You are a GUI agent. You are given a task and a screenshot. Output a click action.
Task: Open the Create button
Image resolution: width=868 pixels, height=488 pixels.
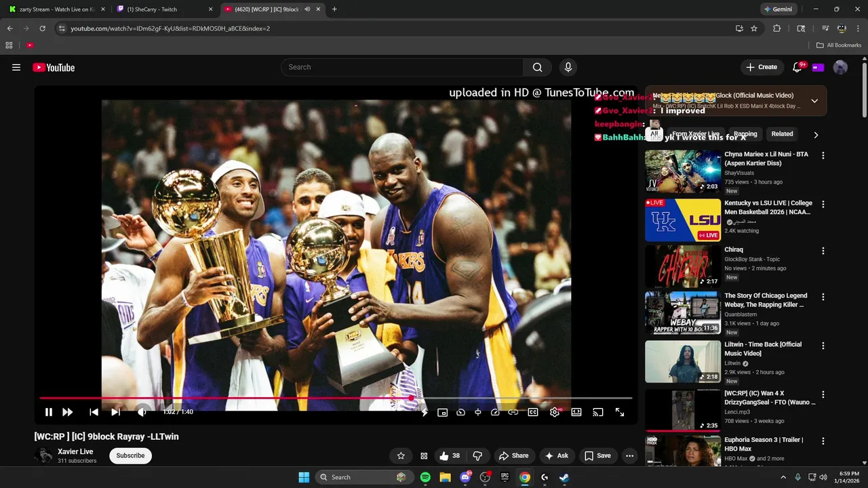762,67
